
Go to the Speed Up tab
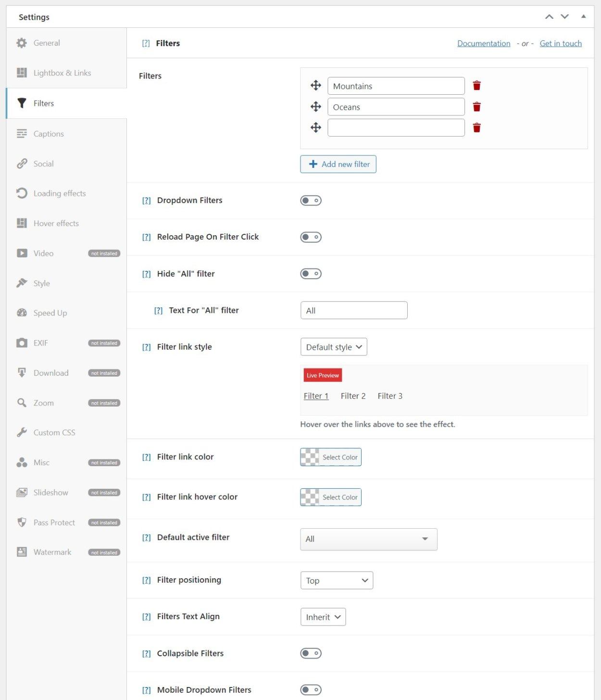coord(66,313)
